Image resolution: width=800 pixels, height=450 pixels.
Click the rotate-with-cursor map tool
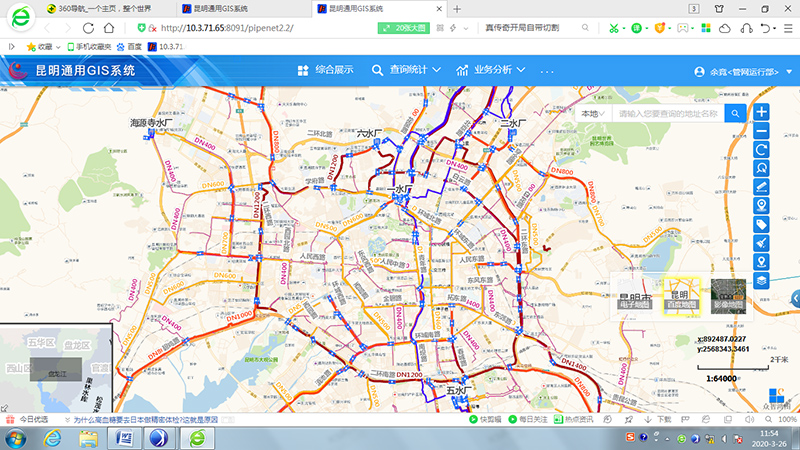coord(761,168)
